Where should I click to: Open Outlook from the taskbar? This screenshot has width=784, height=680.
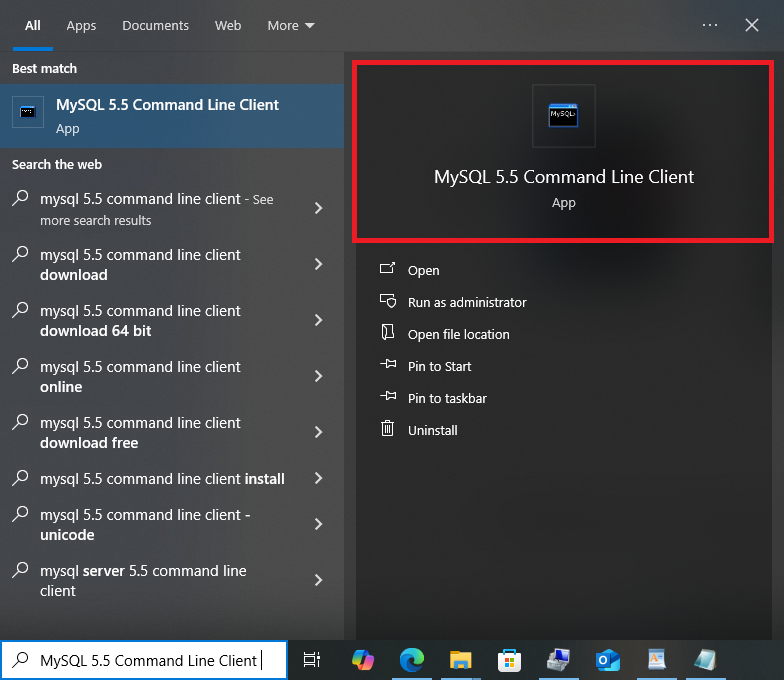coord(608,660)
